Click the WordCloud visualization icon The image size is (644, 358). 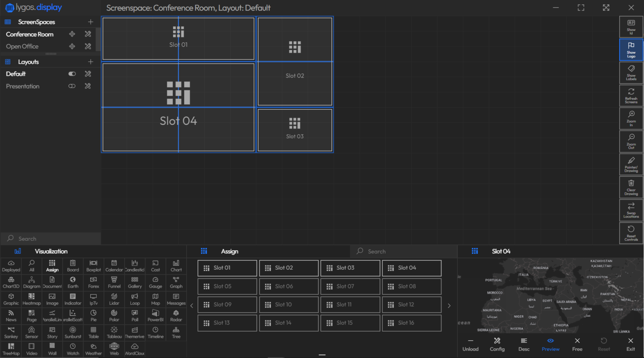(134, 349)
